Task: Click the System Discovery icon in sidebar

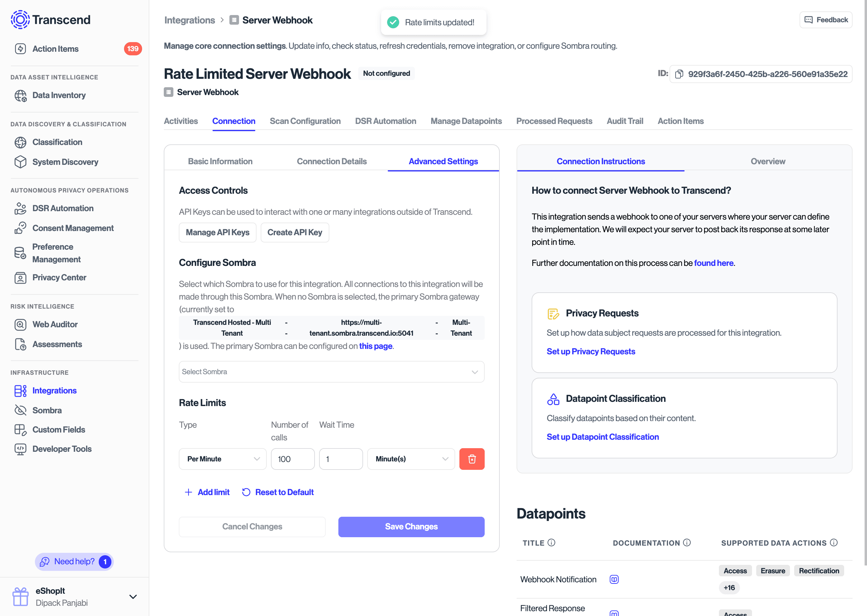Action: pos(20,162)
